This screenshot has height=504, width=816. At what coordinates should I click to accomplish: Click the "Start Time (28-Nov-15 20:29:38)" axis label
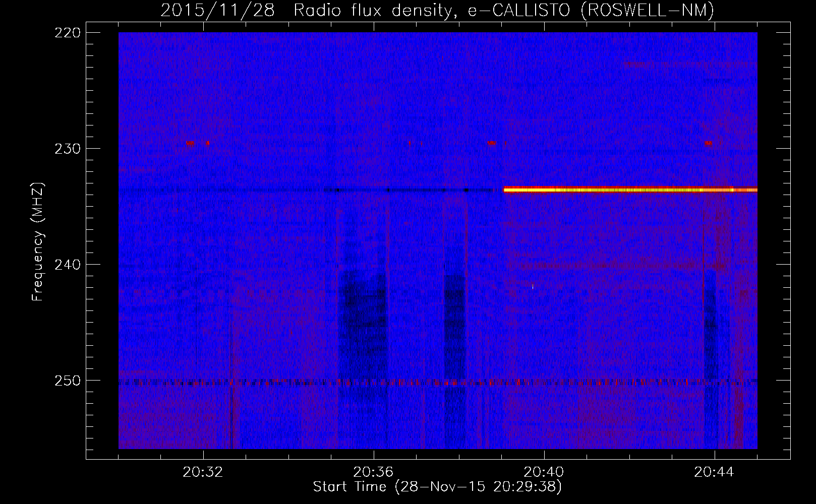[x=437, y=487]
